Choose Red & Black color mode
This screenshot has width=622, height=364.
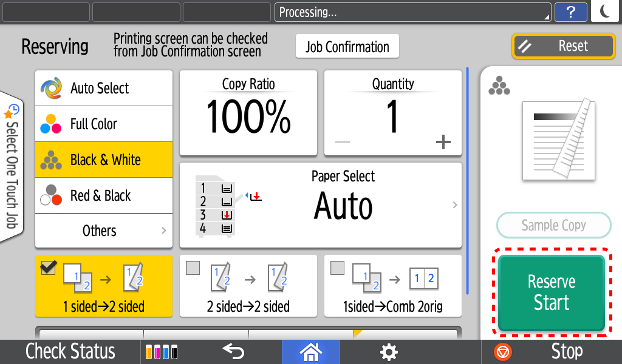[104, 196]
